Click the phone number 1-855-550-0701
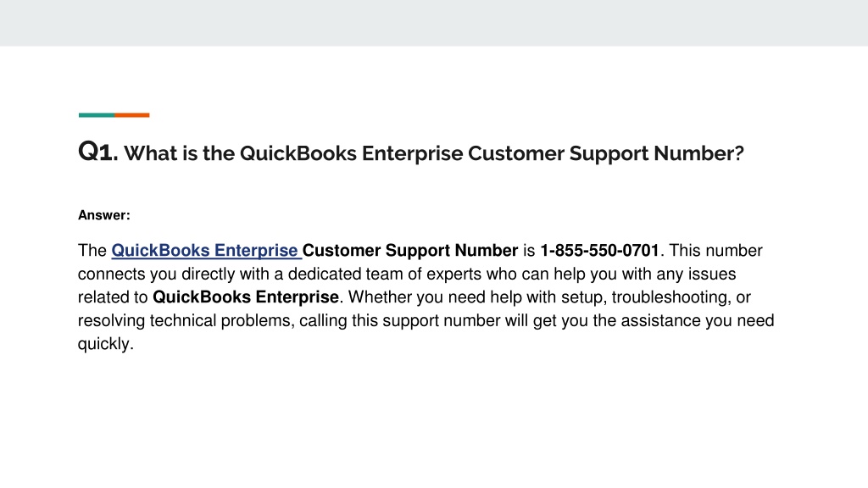This screenshot has width=868, height=488. point(599,251)
